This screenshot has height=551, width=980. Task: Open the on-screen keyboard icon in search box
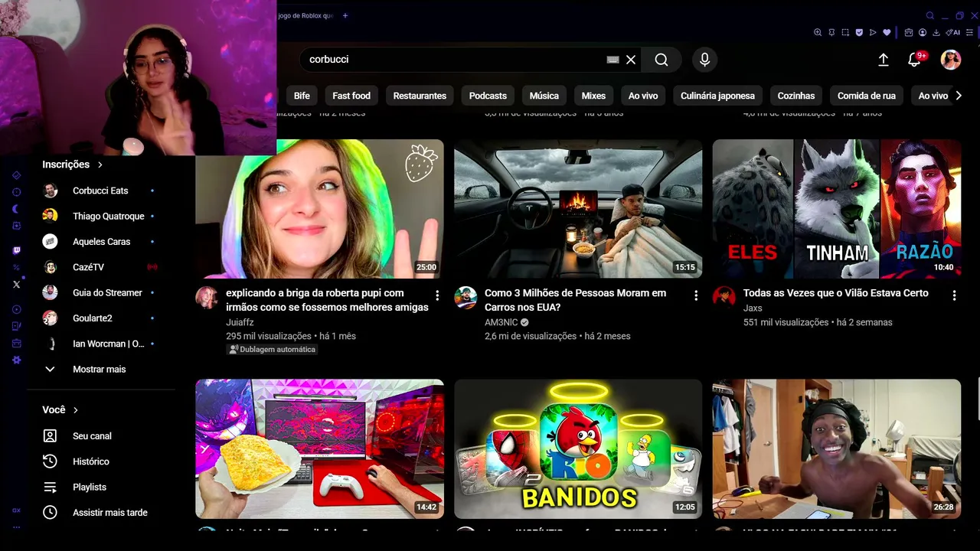612,60
